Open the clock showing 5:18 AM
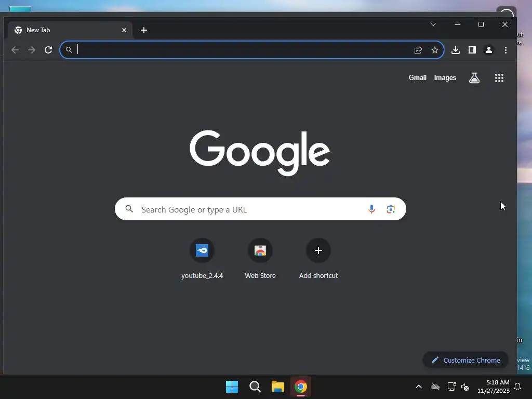The height and width of the screenshot is (399, 532). click(x=494, y=387)
